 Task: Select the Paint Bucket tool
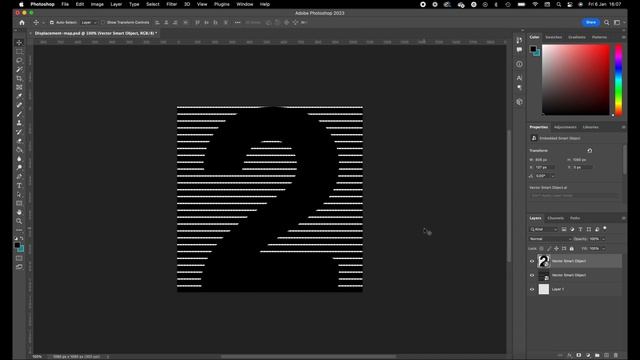pos(19,150)
